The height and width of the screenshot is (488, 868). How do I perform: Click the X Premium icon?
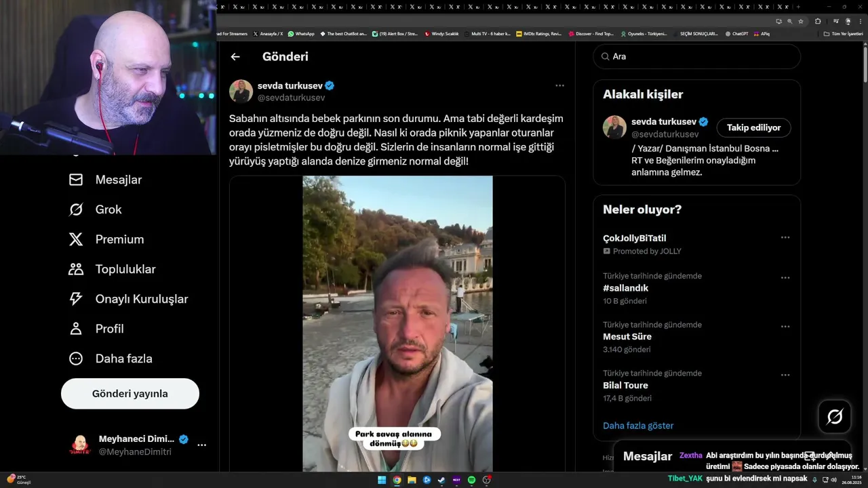76,239
